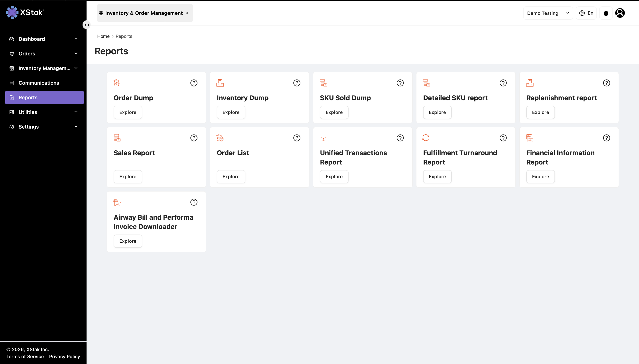This screenshot has height=364, width=639.
Task: Open Inventory & Order Management module switcher
Action: tap(145, 13)
